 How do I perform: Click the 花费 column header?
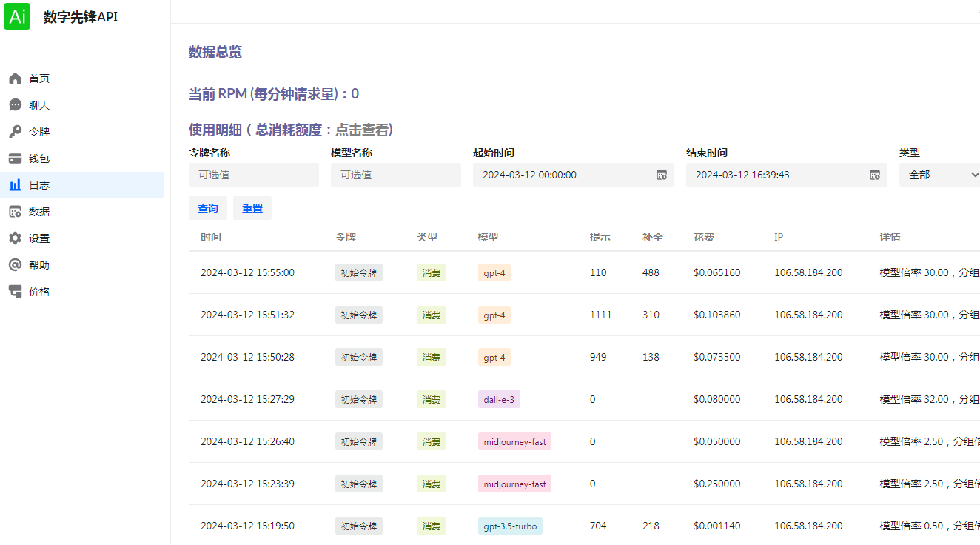704,237
